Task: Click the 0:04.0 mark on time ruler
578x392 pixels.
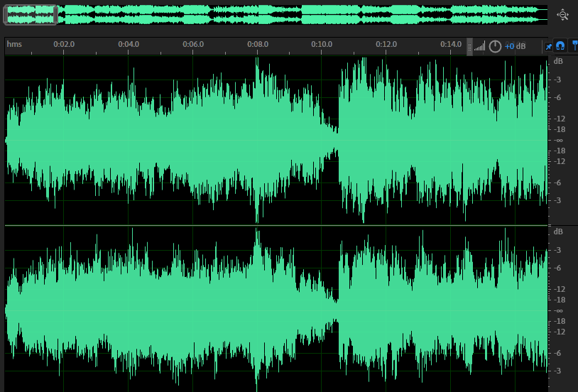Action: tap(129, 44)
